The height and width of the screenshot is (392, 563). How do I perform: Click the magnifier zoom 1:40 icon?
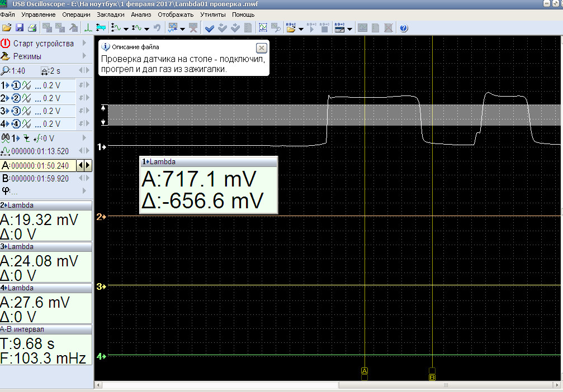click(x=6, y=71)
